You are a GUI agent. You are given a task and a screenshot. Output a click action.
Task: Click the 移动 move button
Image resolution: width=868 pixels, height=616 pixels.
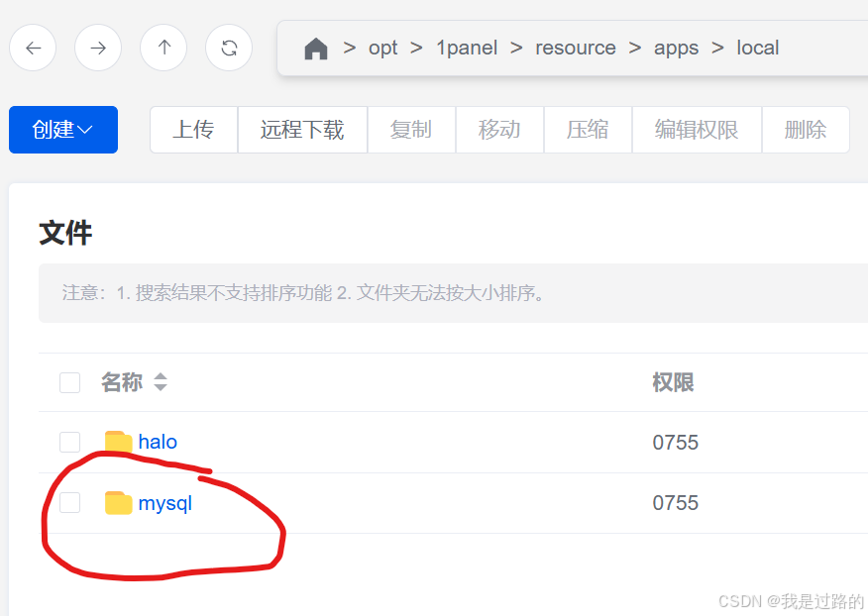coord(499,130)
